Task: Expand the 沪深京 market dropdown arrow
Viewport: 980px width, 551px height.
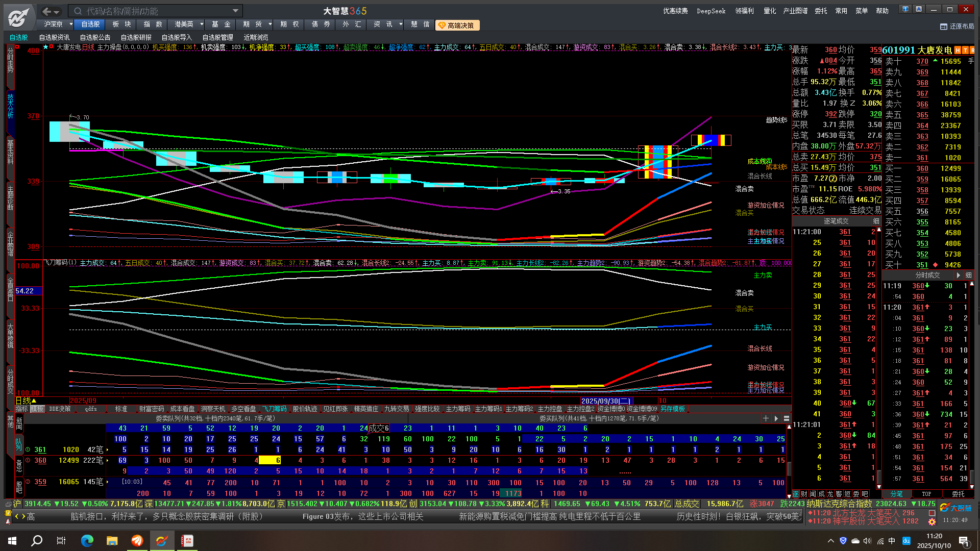Action: point(71,24)
